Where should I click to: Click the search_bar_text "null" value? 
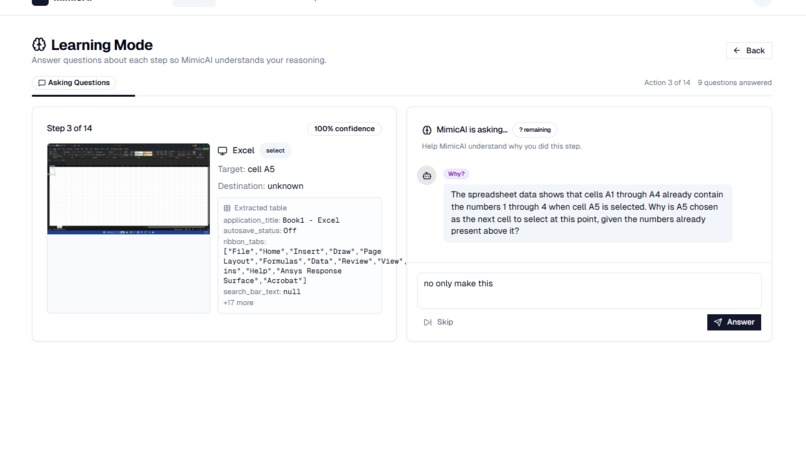(x=292, y=292)
